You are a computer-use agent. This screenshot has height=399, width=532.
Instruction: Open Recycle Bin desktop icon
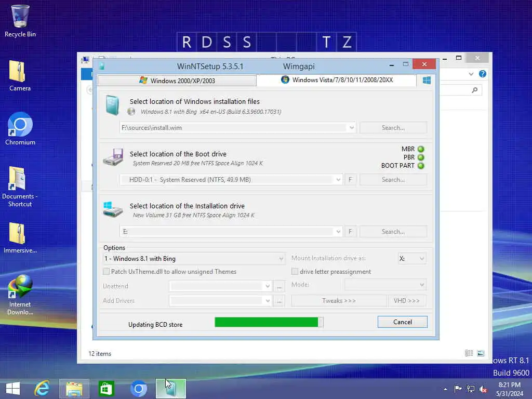point(20,20)
